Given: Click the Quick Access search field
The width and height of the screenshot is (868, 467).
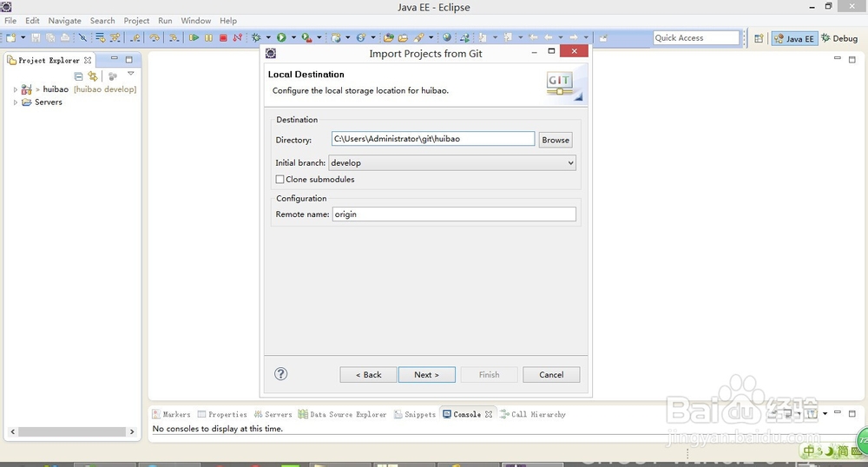Looking at the screenshot, I should click(x=696, y=37).
